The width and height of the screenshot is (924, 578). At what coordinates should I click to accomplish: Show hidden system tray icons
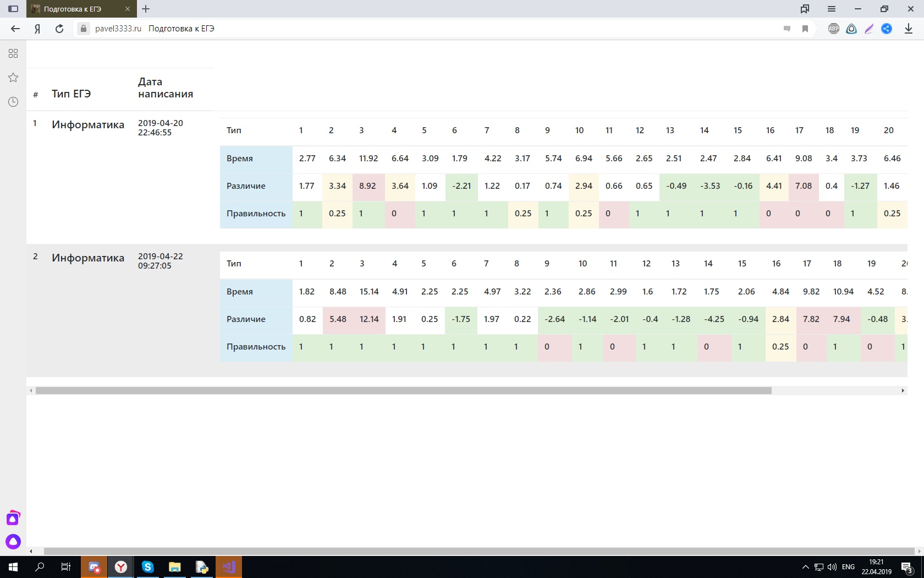[805, 567]
